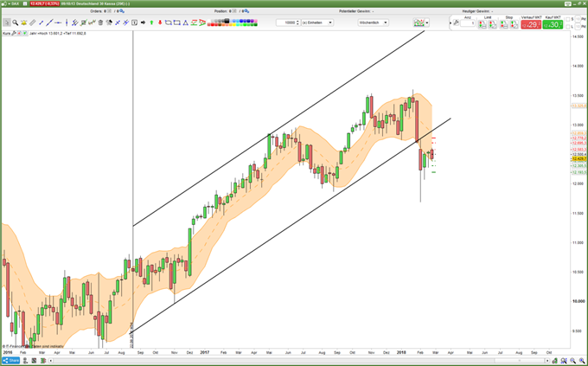This screenshot has height=366, width=588.
Task: Click the second Stop order icon
Action: click(514, 24)
